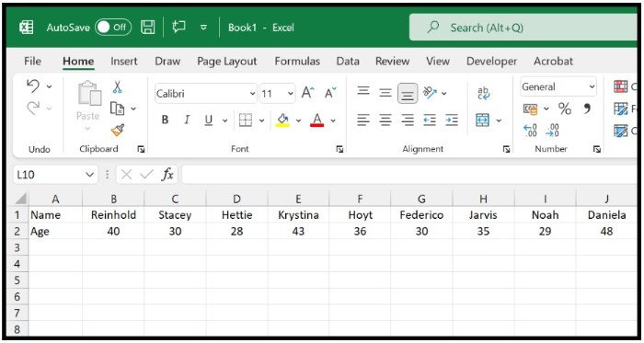
Task: Click the Search (Alt+Q) box
Action: [x=523, y=28]
